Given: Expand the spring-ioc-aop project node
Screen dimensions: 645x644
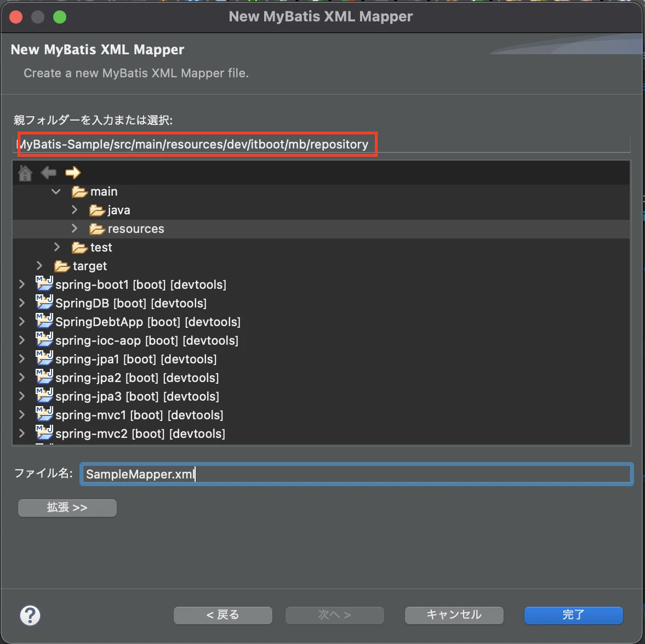Looking at the screenshot, I should pyautogui.click(x=22, y=340).
